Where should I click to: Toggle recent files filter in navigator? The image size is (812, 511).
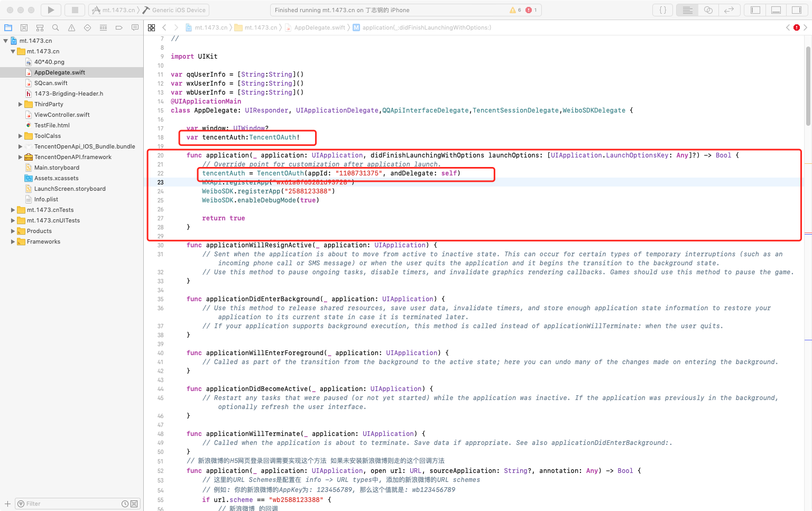point(125,504)
